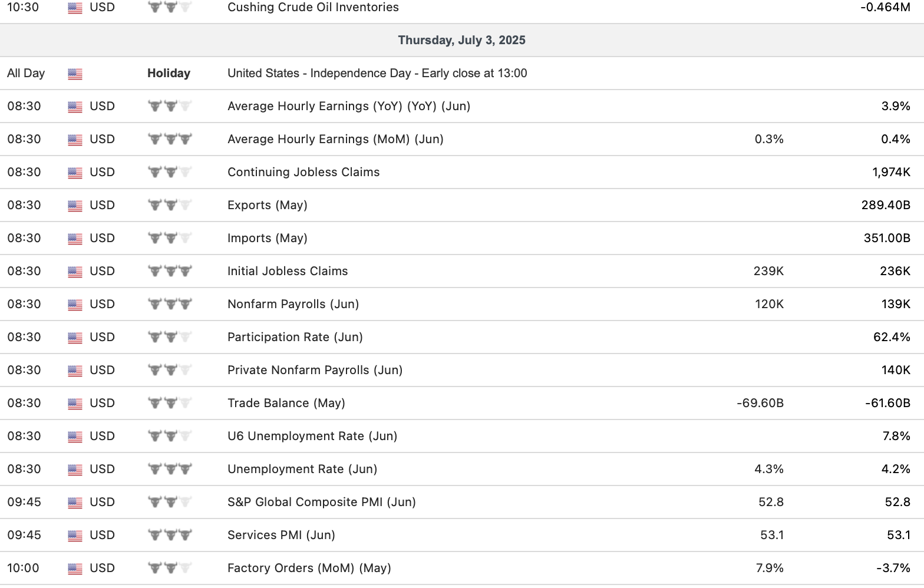Click the US flag next to Exports (May)
This screenshot has width=924, height=588.
[75, 206]
